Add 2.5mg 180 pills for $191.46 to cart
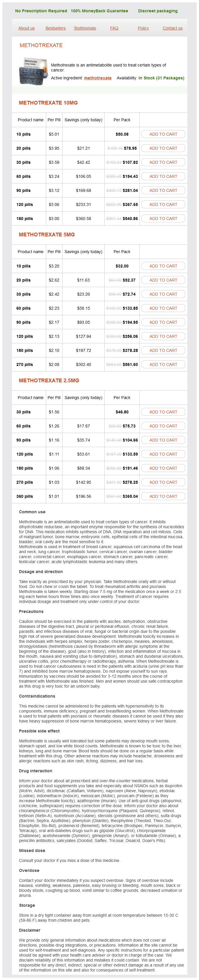Image resolution: width=199 pixels, height=980 pixels. coord(163,468)
